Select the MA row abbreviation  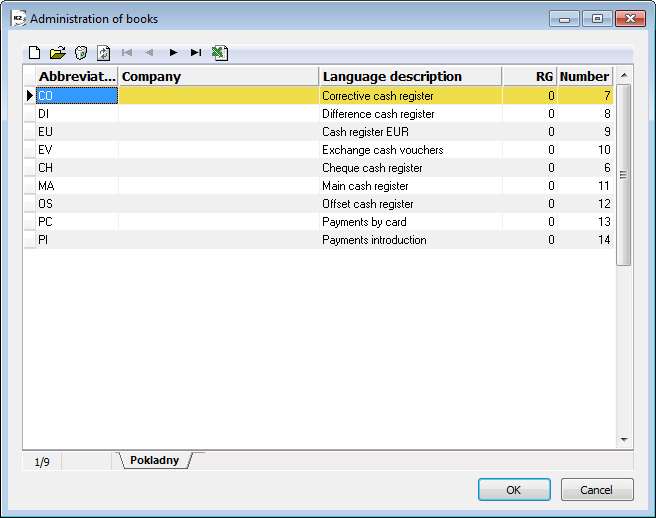[77, 186]
